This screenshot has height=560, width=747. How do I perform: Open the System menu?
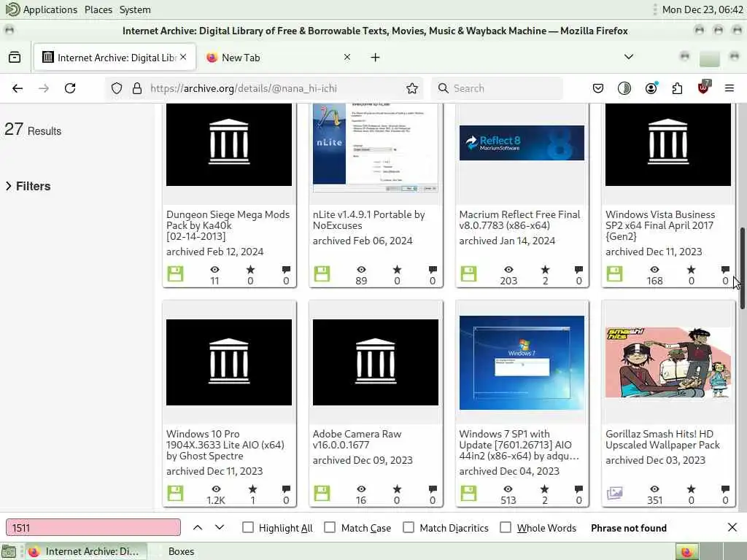click(x=135, y=9)
